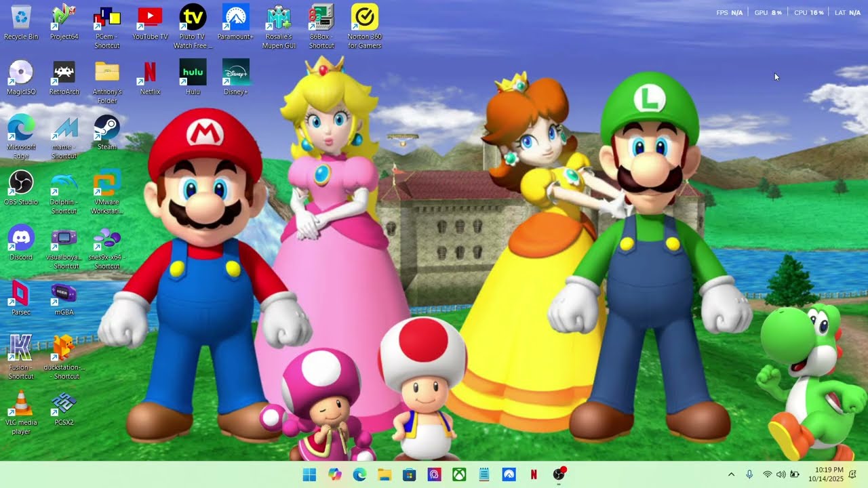This screenshot has width=868, height=488.
Task: Open Wi-Fi network quick settings
Action: pyautogui.click(x=768, y=474)
